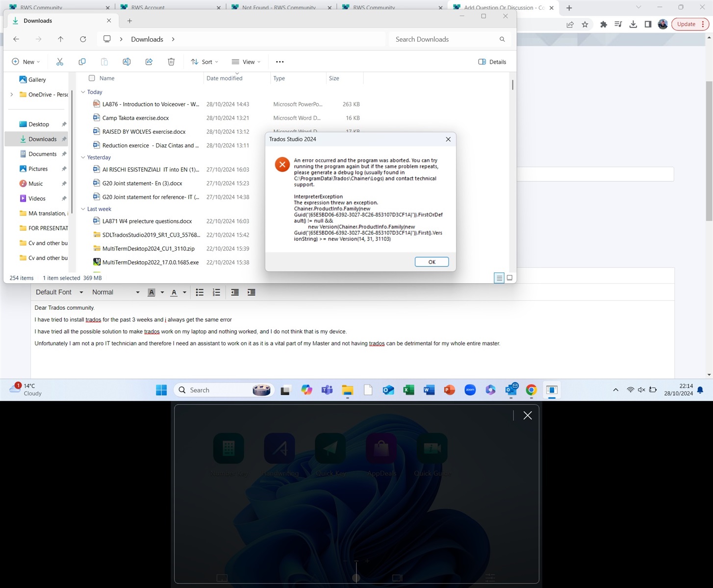Open the See more menu in Explorer toolbar
The height and width of the screenshot is (588, 713).
[280, 62]
